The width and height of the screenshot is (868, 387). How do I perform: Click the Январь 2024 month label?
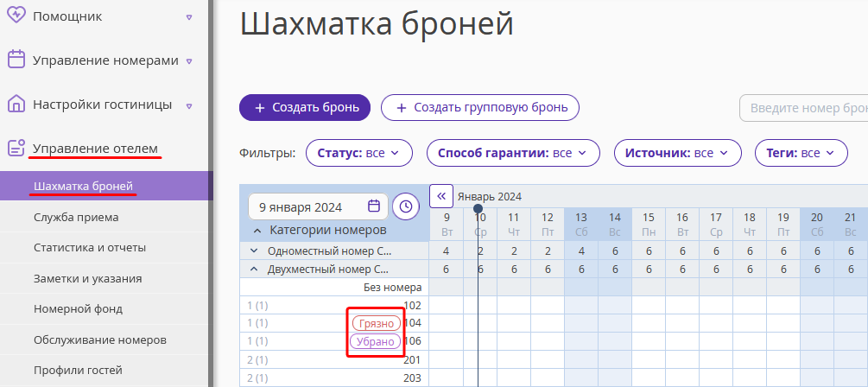pos(490,197)
